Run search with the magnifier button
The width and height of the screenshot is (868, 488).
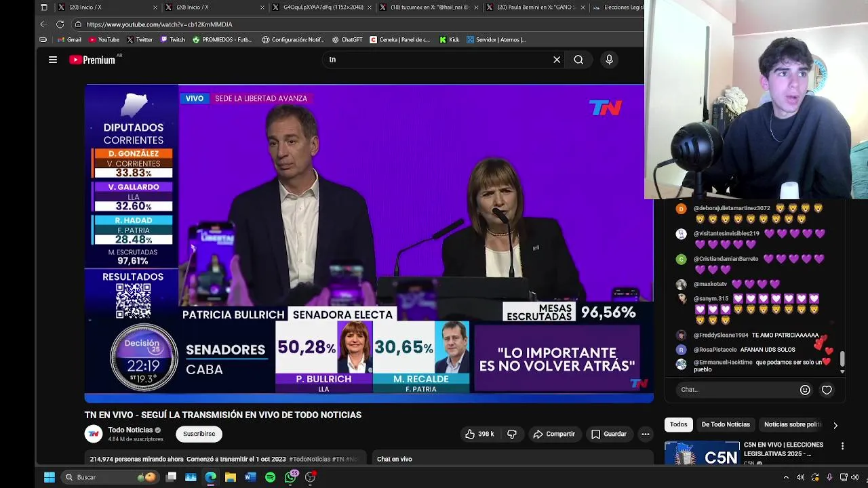[x=578, y=60]
